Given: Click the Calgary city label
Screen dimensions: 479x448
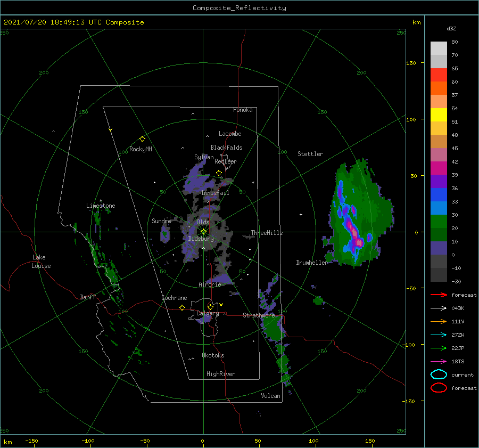Looking at the screenshot, I should pyautogui.click(x=208, y=313).
